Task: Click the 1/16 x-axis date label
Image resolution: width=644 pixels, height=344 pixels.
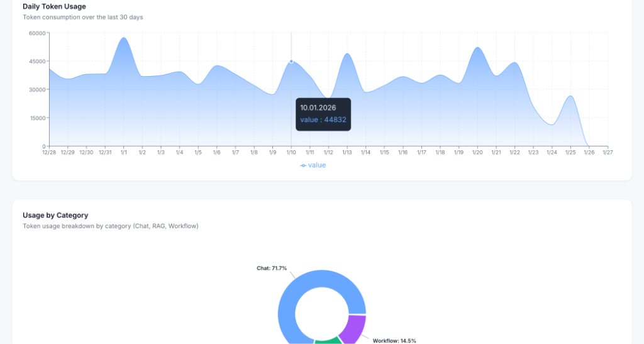Action: (403, 152)
